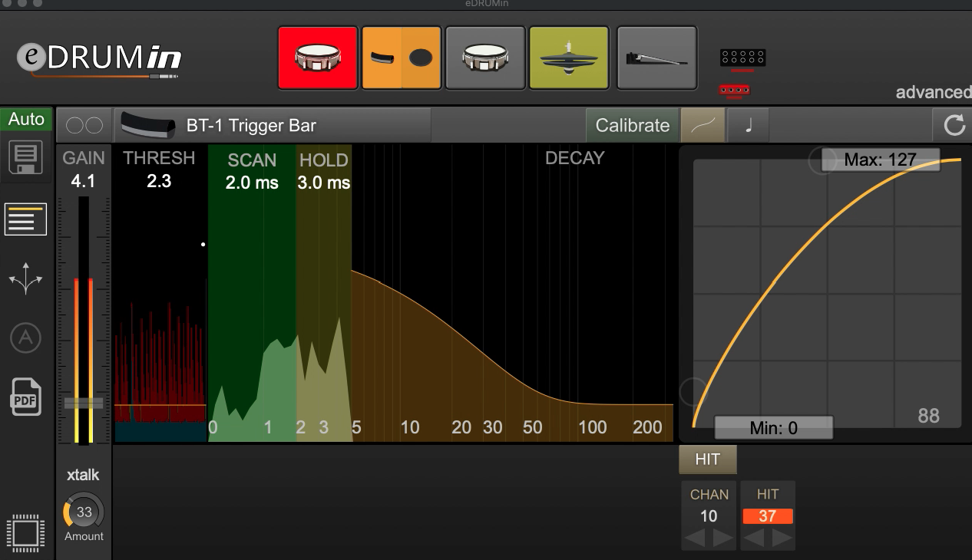
Task: Click the HOLD time 3.0 ms
Action: (x=323, y=183)
